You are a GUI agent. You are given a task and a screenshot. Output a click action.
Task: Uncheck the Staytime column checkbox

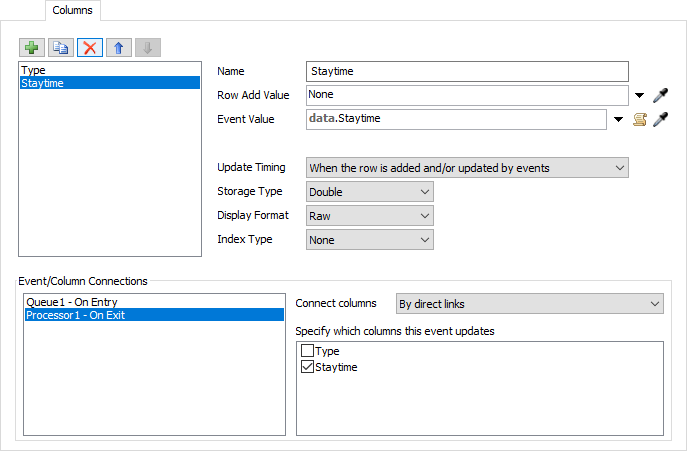pos(307,368)
